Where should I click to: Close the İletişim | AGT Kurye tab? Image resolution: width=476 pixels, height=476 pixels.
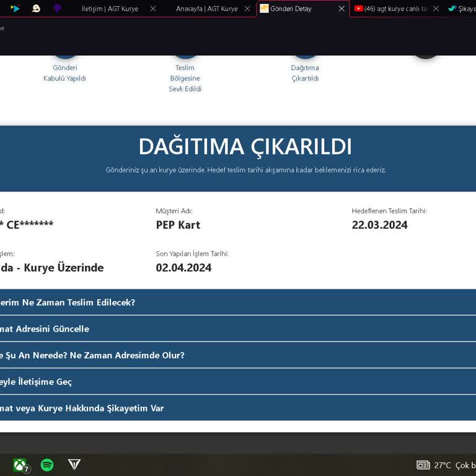click(x=153, y=9)
